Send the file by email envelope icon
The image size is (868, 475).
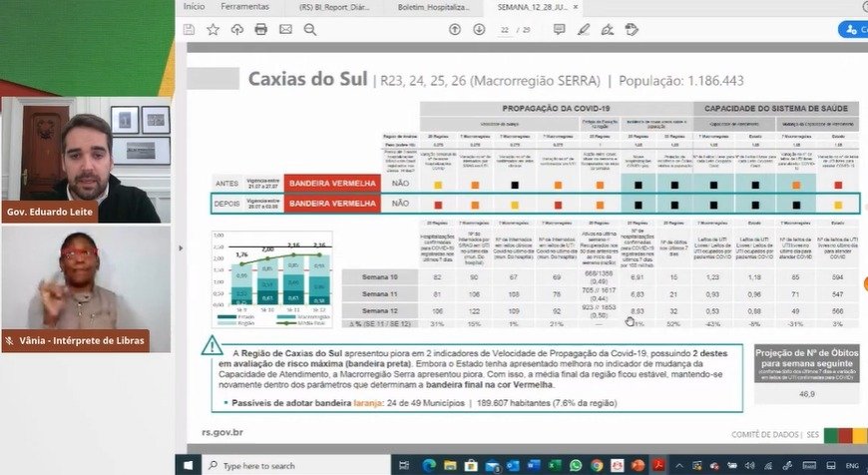285,30
